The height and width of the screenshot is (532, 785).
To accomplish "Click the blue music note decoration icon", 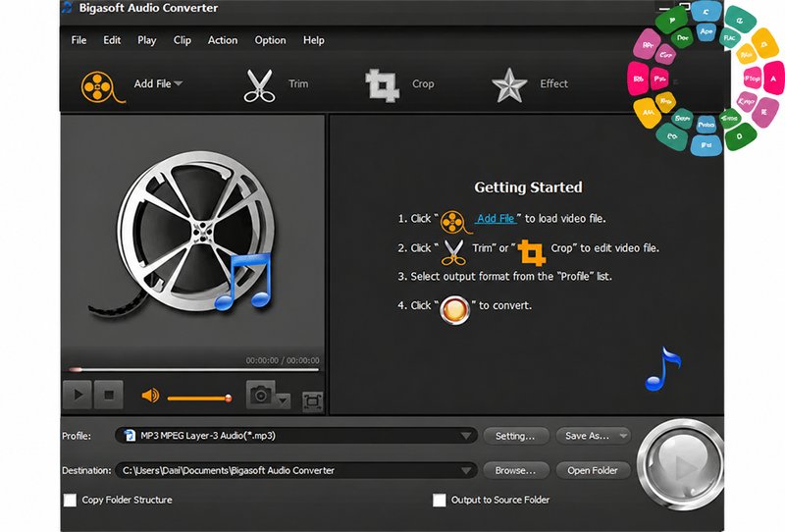I will 663,369.
